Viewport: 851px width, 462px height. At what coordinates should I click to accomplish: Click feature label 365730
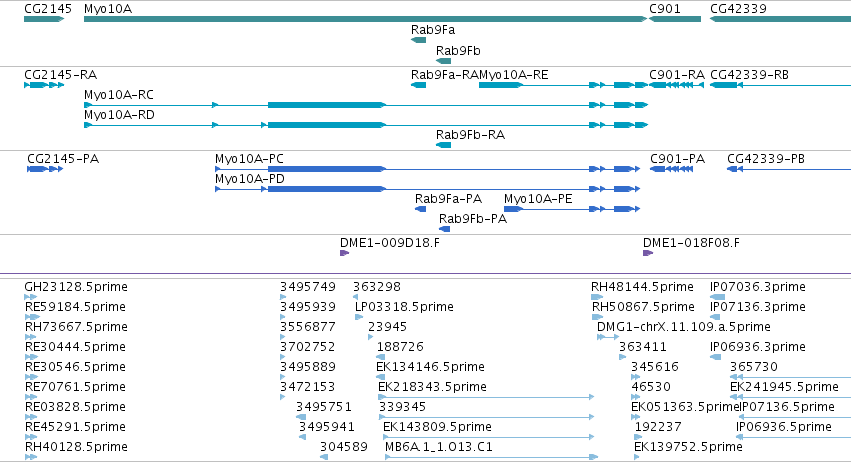click(x=754, y=367)
